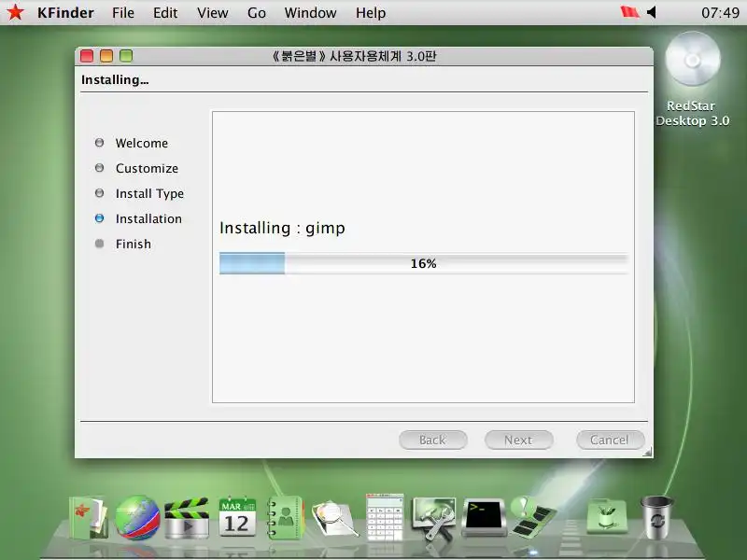This screenshot has height=560, width=747.
Task: Open the Edit menu
Action: click(165, 13)
